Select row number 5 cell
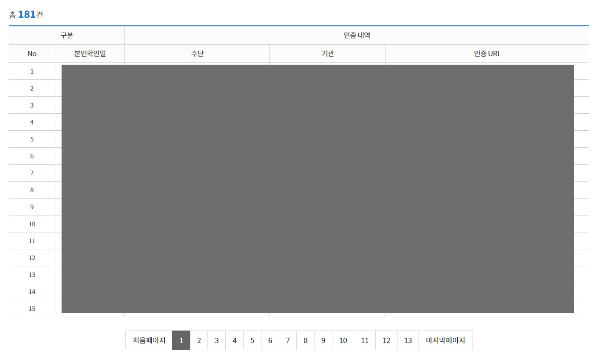609x364 pixels. coord(32,139)
